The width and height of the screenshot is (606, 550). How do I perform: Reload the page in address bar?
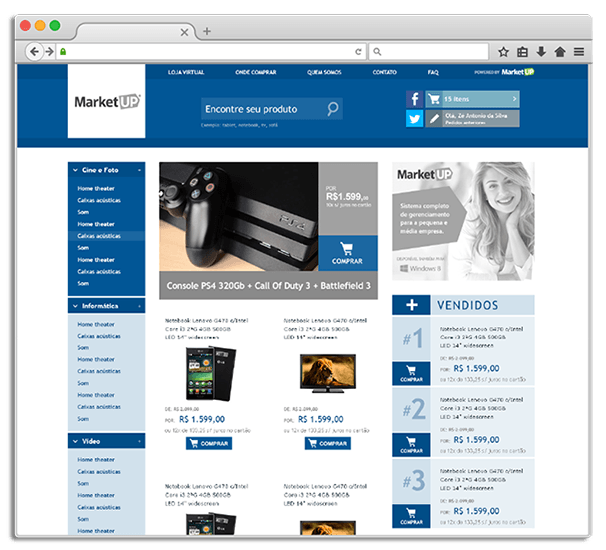click(x=358, y=51)
